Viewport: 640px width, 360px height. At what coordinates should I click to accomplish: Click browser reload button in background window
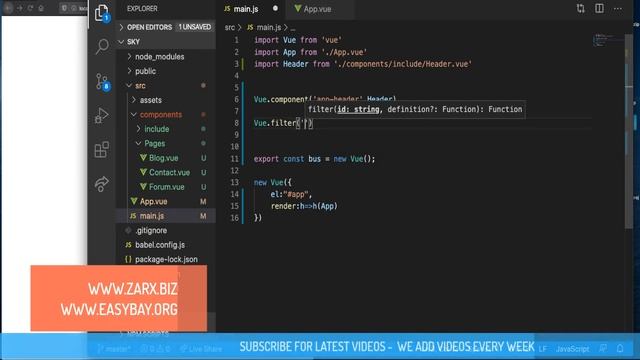[x=30, y=8]
